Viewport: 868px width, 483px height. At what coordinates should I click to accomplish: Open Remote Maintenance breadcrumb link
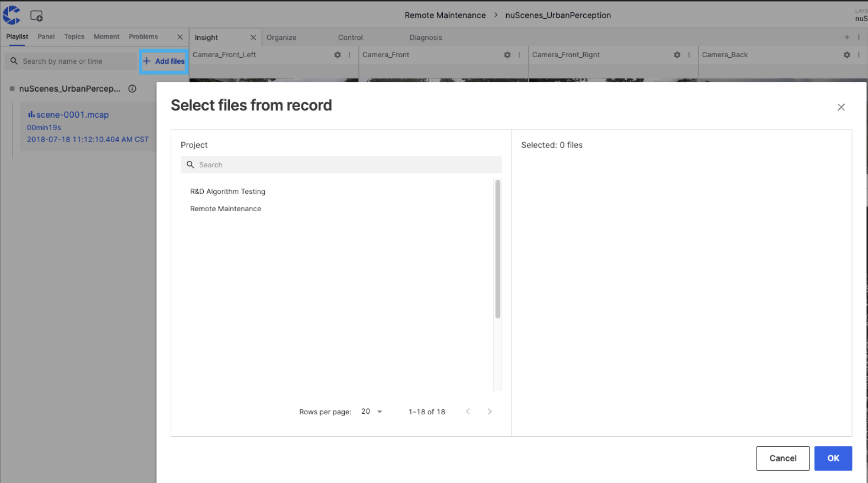coord(445,15)
